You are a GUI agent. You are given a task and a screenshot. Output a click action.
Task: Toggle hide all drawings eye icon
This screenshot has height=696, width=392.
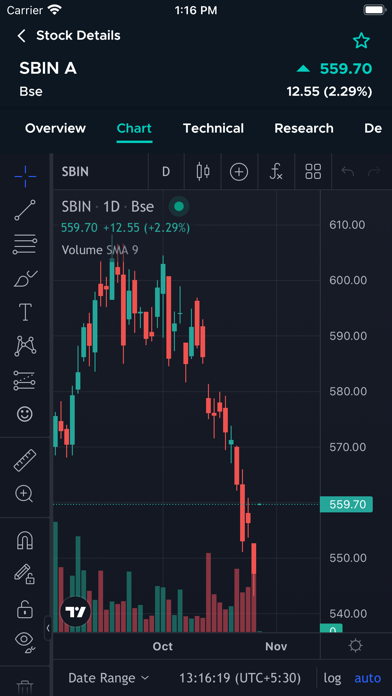pos(25,641)
